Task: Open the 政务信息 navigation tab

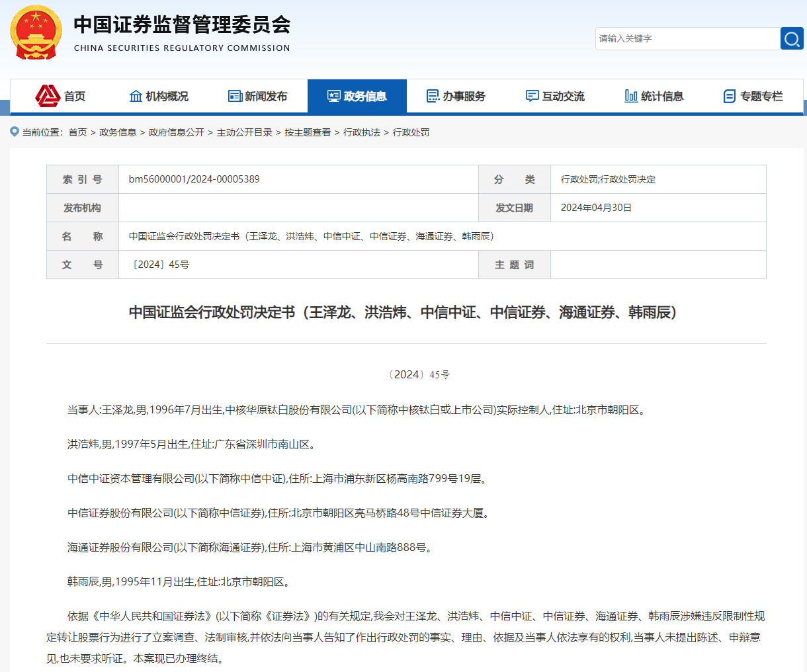Action: 357,97
